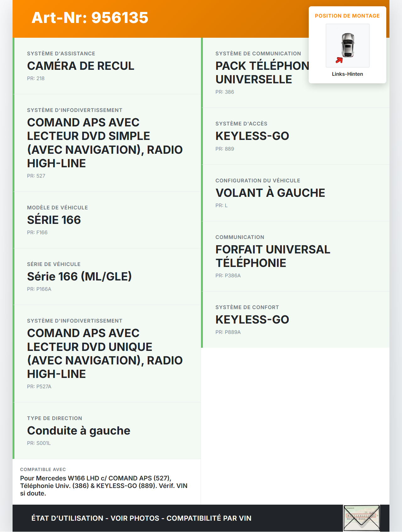The height and width of the screenshot is (532, 402).
Task: Click the Série 166 (ML/GLE) heading
Action: coord(79,276)
